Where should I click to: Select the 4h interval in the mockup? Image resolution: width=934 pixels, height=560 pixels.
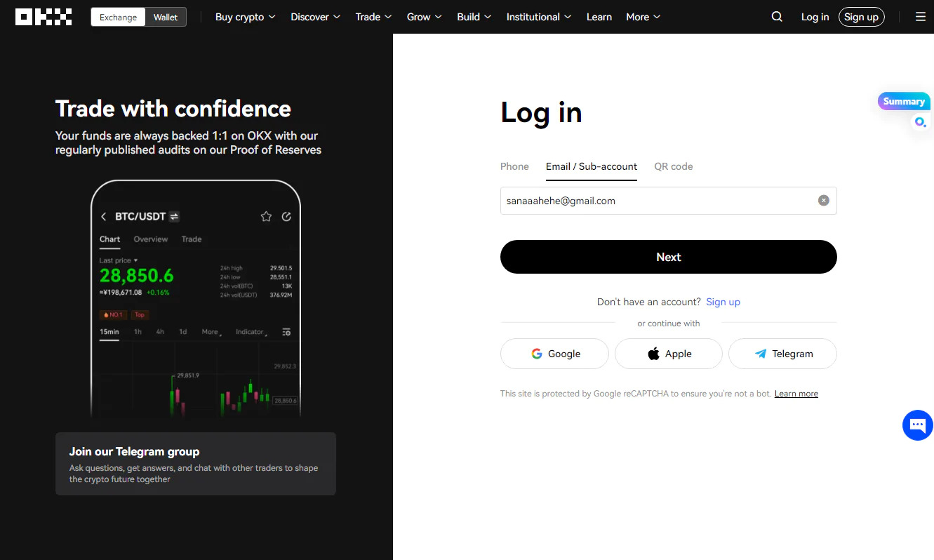[160, 332]
